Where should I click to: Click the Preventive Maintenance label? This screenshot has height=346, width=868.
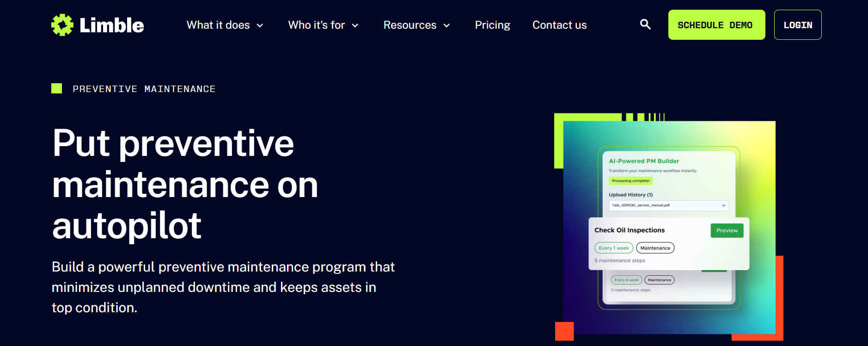(x=144, y=89)
